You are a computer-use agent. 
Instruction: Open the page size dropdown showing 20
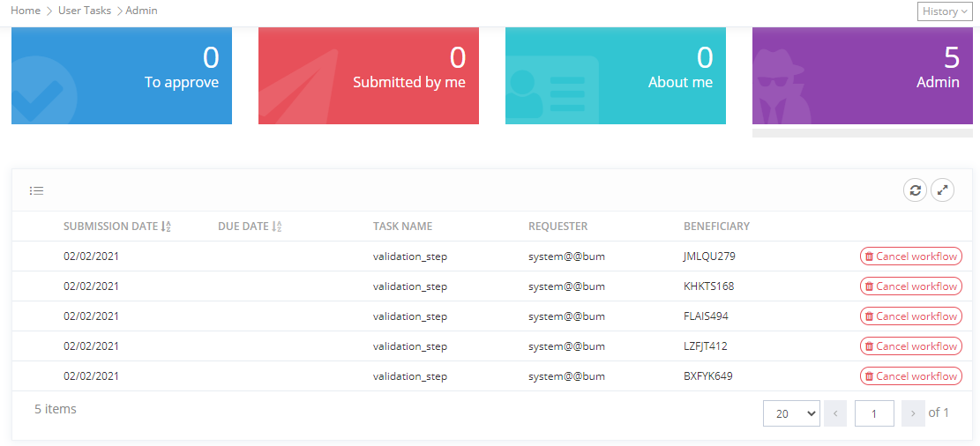791,413
